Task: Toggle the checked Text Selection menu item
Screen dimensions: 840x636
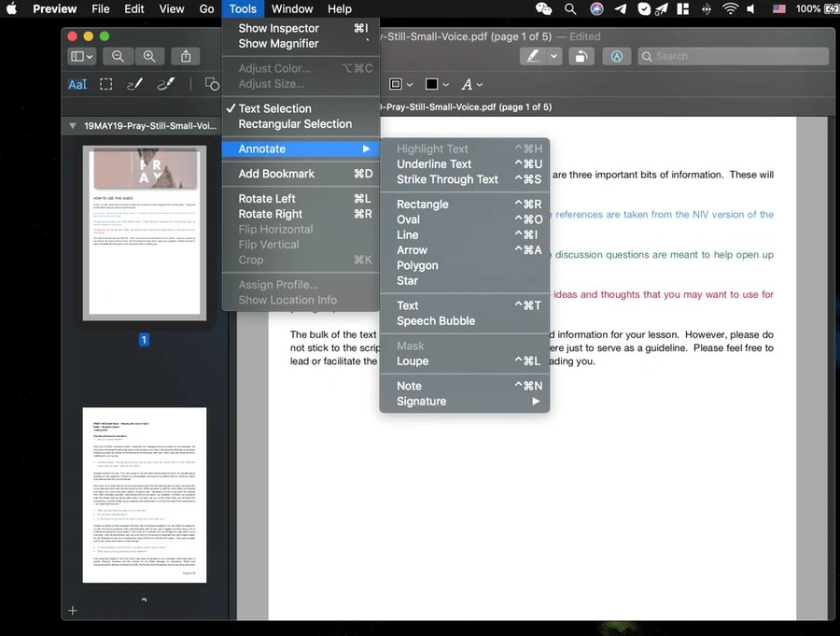Action: pos(274,108)
